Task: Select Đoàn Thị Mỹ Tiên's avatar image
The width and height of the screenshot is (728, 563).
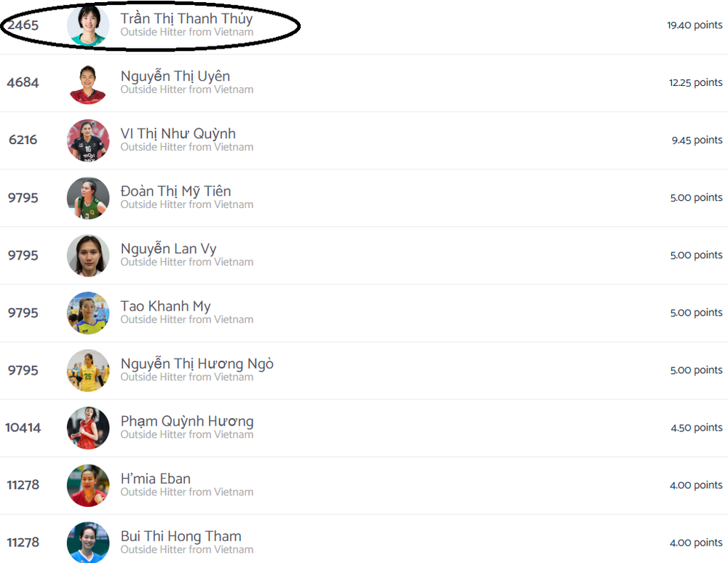Action: click(x=88, y=198)
